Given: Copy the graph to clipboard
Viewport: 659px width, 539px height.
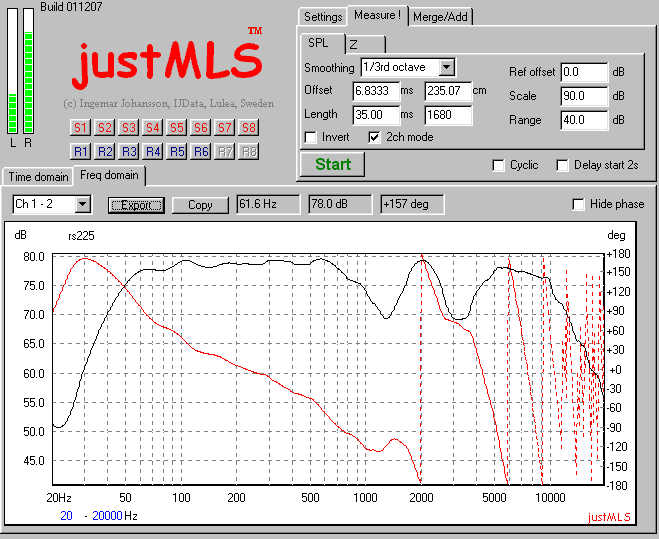Looking at the screenshot, I should coord(200,205).
